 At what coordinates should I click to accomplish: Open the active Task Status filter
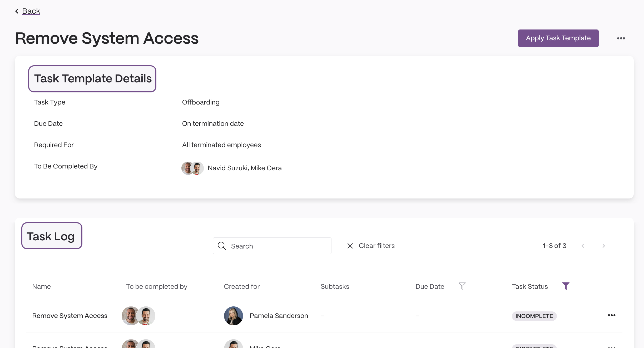coord(566,286)
